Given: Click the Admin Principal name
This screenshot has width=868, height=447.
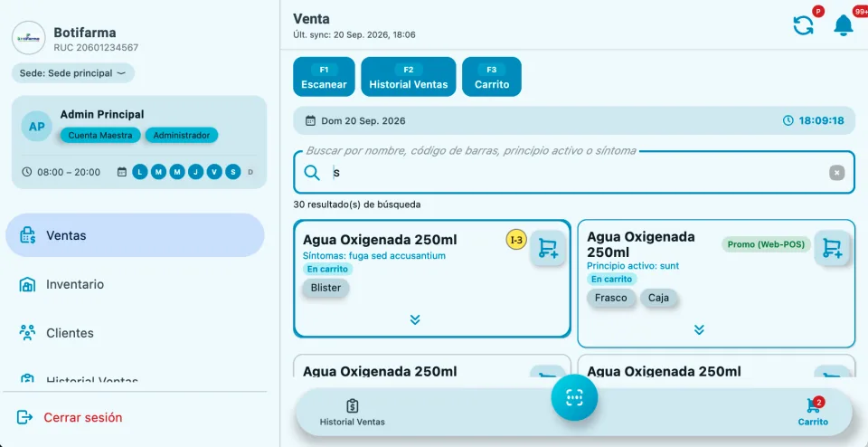Looking at the screenshot, I should [102, 115].
